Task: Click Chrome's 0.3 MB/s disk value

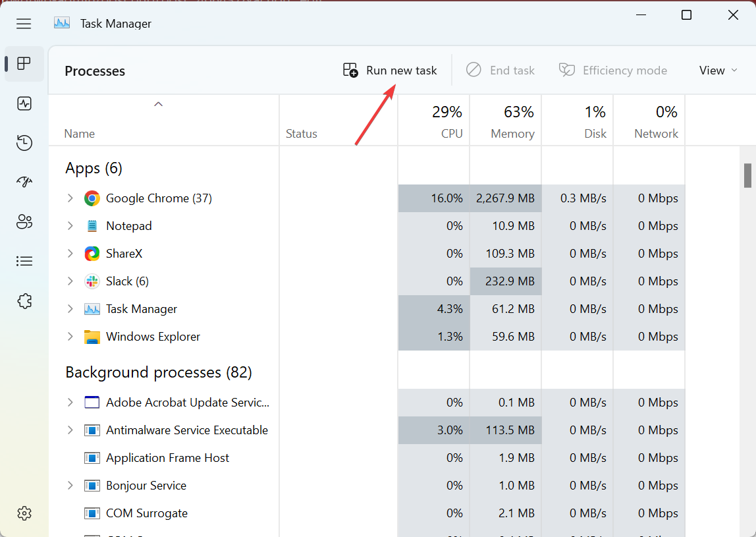Action: 583,198
